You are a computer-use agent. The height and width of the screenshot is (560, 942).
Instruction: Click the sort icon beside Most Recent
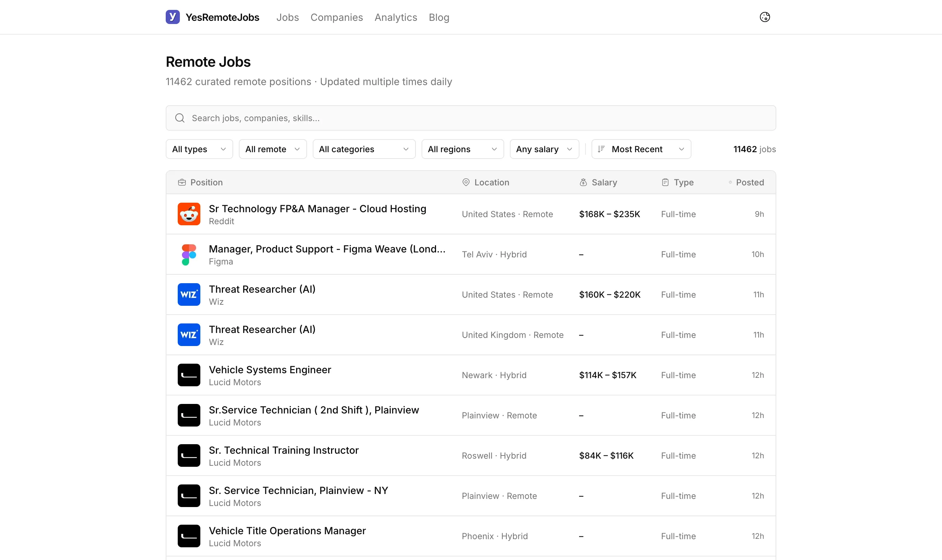(601, 149)
